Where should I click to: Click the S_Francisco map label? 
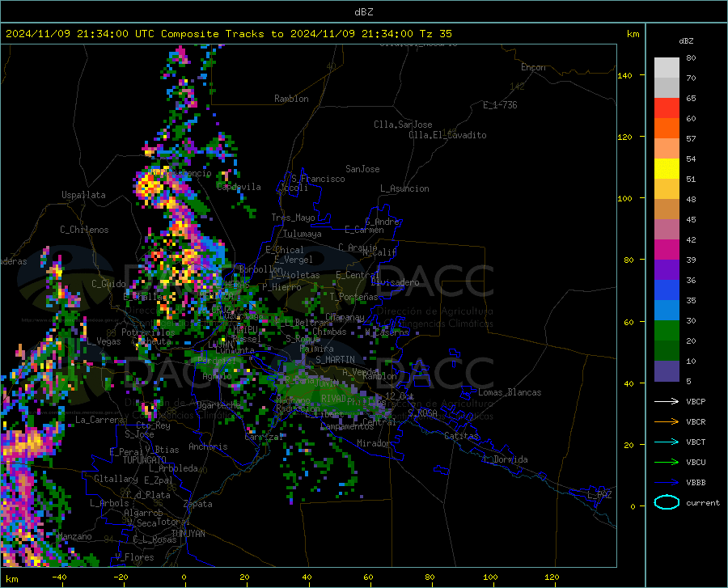[318, 179]
